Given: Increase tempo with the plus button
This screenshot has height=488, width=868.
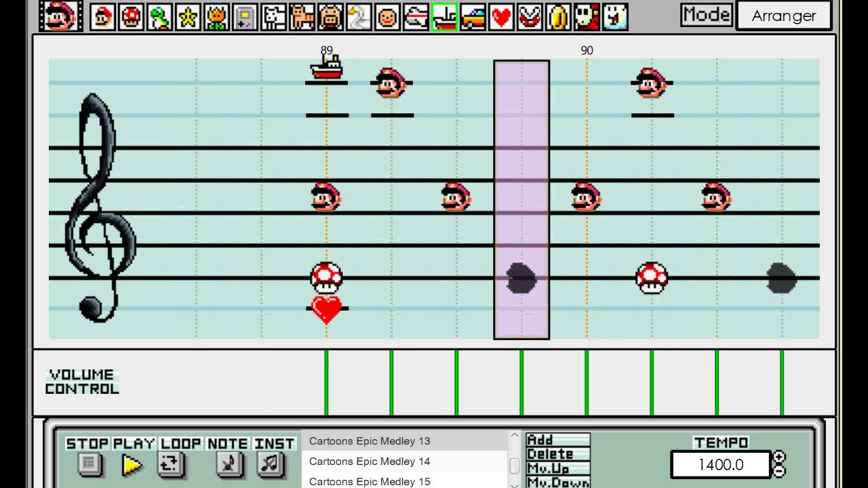Looking at the screenshot, I should [779, 457].
